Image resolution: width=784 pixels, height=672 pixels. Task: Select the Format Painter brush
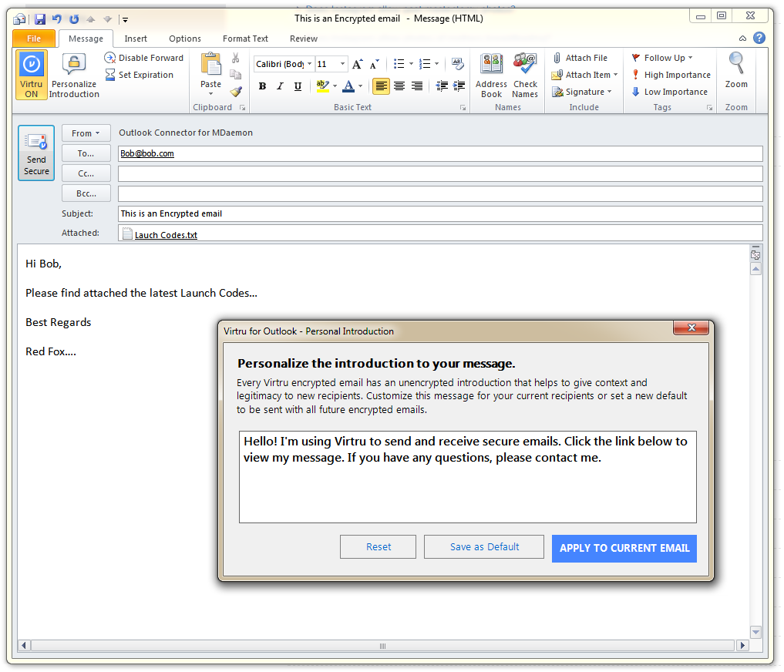pyautogui.click(x=235, y=92)
